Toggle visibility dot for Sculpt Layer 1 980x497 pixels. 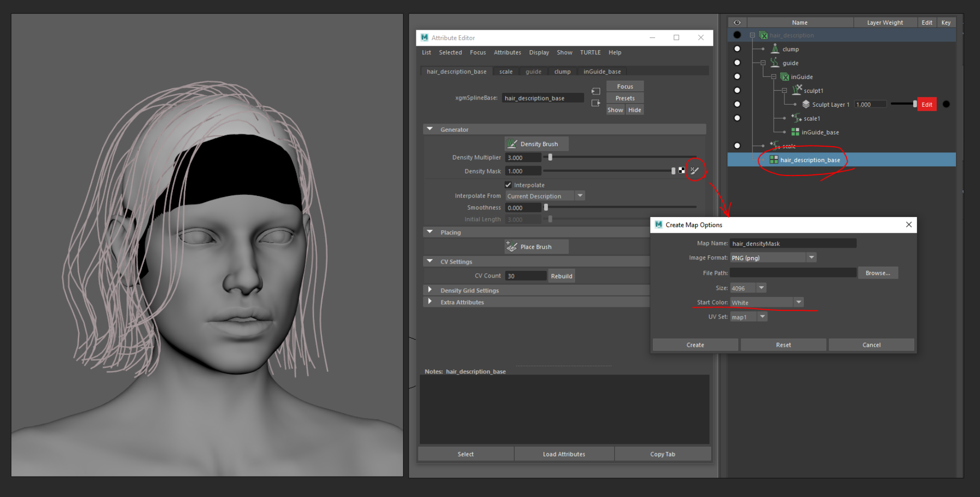click(x=737, y=104)
